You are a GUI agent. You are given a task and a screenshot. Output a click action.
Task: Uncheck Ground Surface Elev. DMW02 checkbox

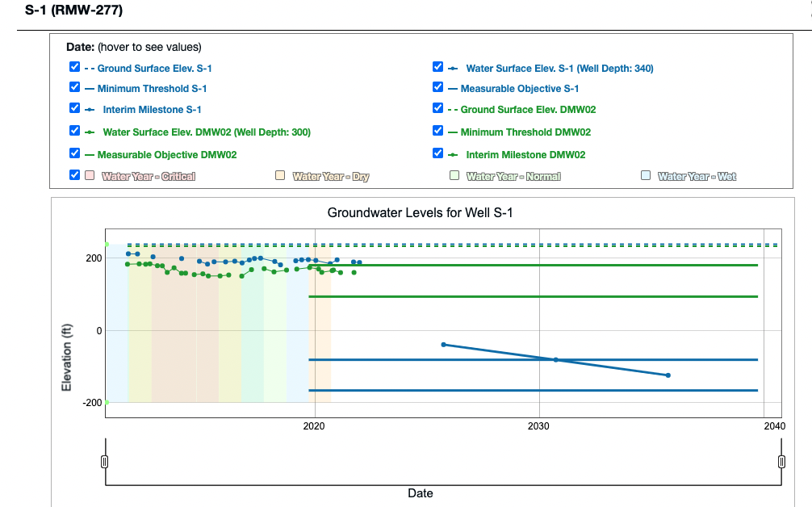pos(438,109)
